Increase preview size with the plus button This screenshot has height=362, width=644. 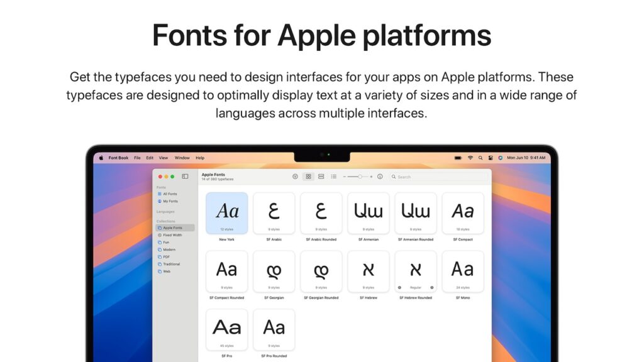point(371,177)
